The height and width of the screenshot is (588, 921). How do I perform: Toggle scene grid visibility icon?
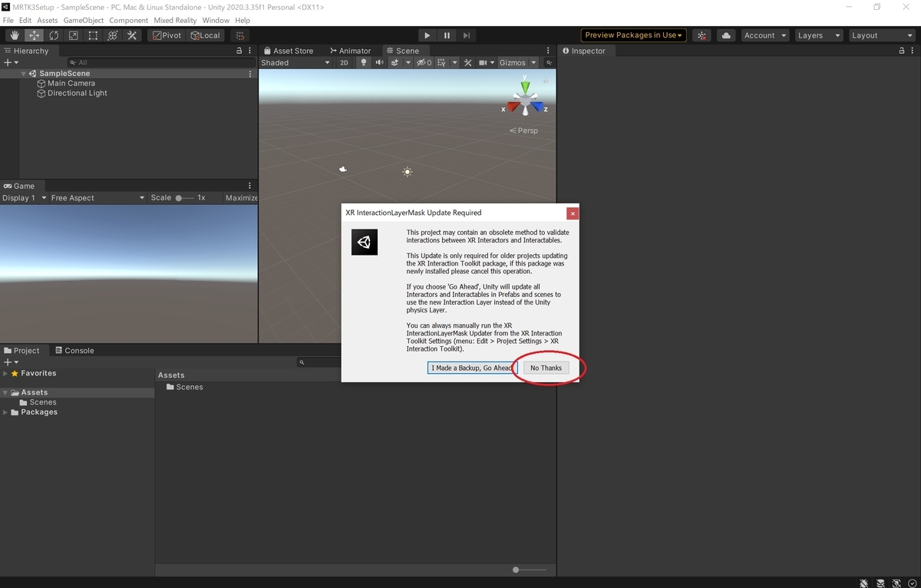pos(441,63)
